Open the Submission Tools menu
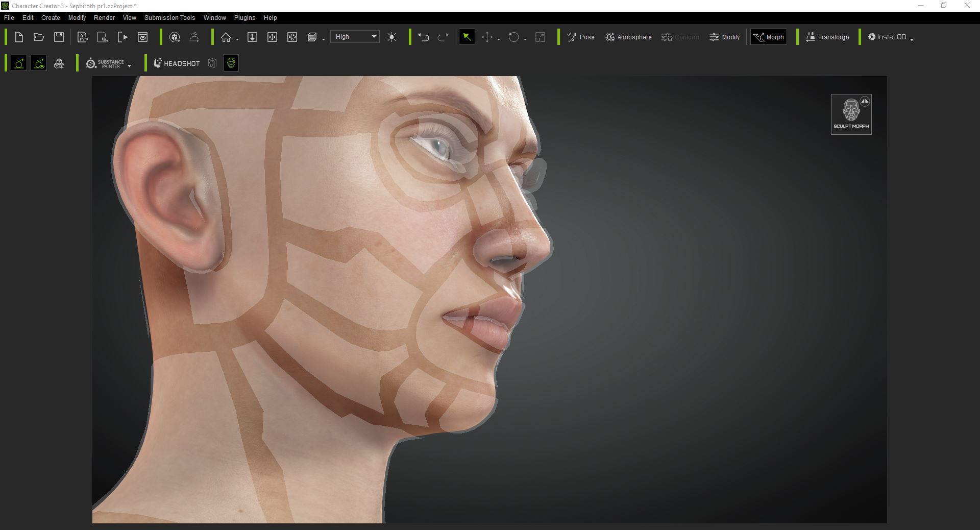980x530 pixels. coord(169,17)
